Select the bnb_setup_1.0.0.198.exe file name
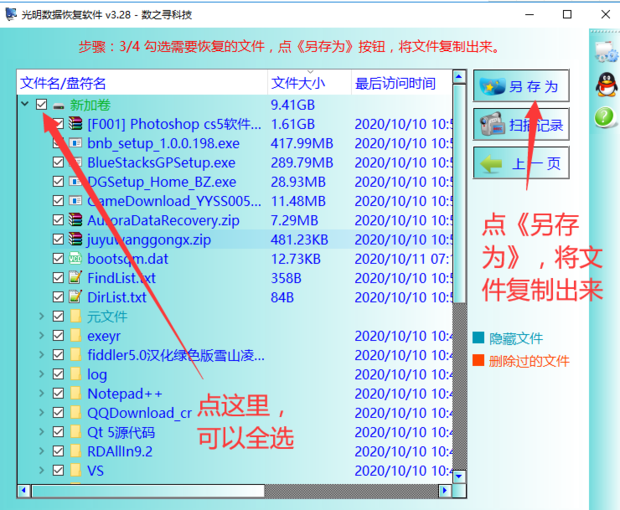This screenshot has height=510, width=620. pos(163,143)
